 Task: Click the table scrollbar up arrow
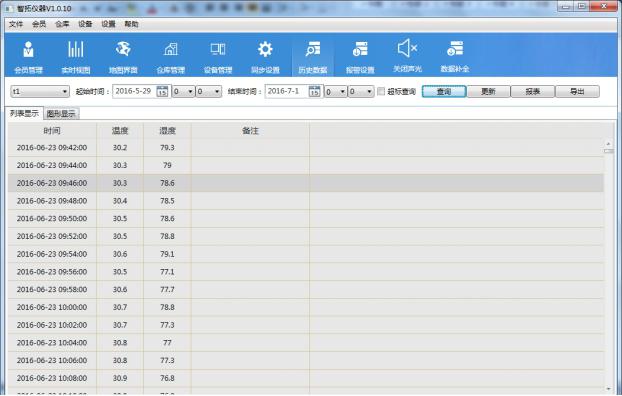coord(609,144)
